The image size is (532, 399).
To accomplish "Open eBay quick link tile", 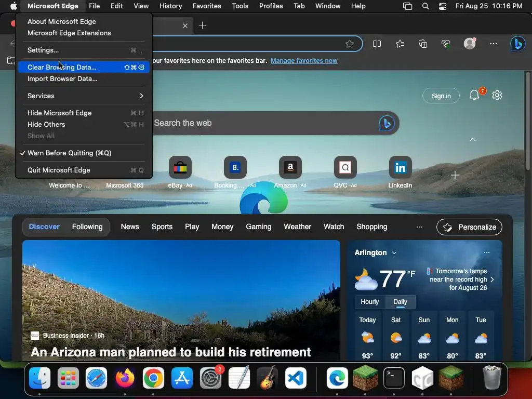I will pos(180,167).
